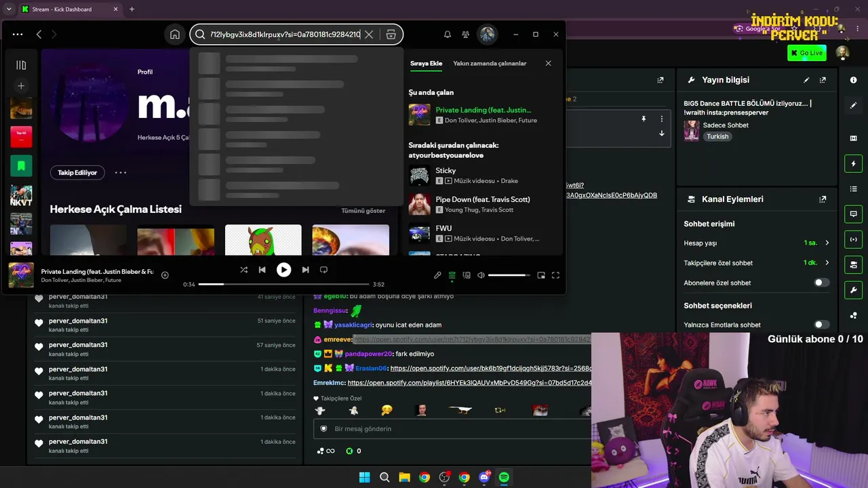Enter Spotify full screen mode
This screenshot has height=488, width=868.
coord(555,275)
